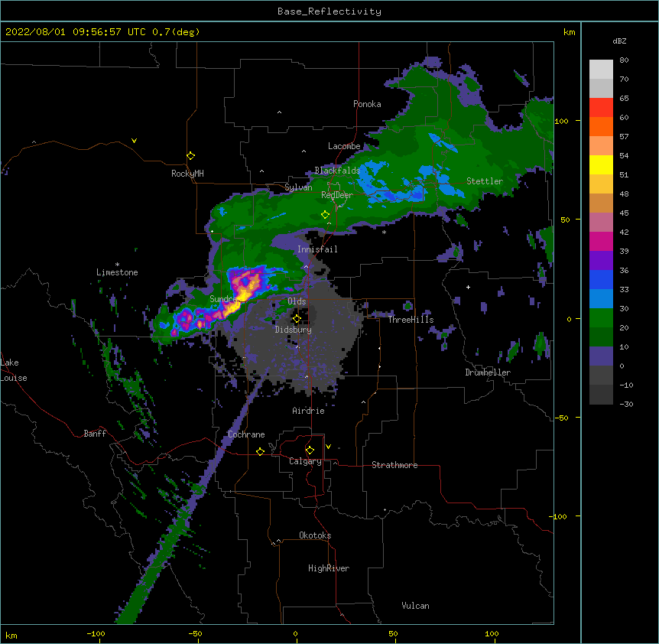The image size is (659, 644).
Task: Click the HighRiver city label
Action: (329, 568)
